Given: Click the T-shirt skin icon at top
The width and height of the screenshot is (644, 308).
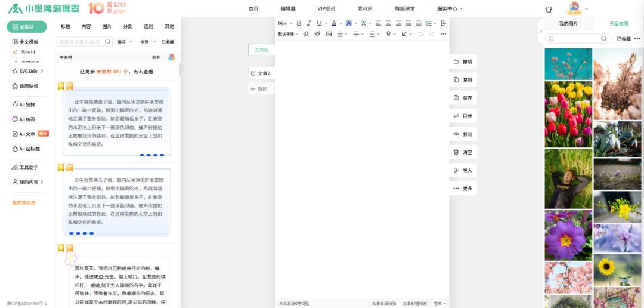Looking at the screenshot, I should [549, 9].
